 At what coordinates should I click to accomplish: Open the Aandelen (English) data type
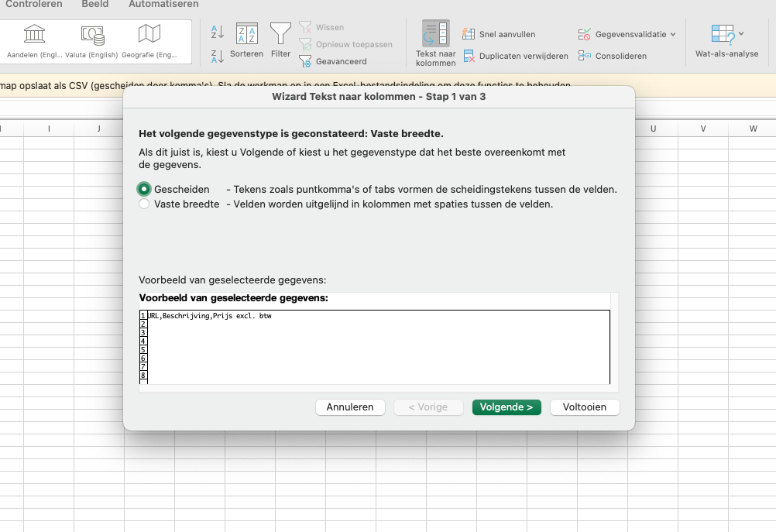tap(34, 42)
